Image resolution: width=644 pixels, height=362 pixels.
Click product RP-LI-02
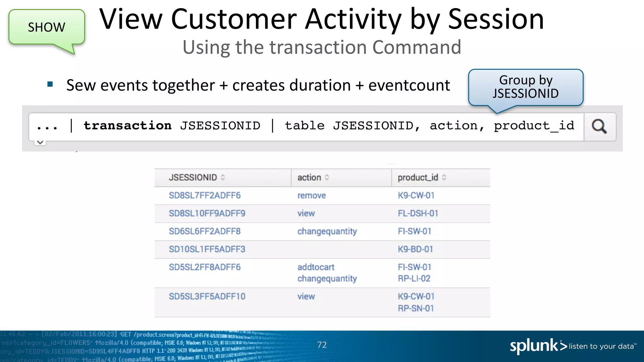(x=414, y=278)
